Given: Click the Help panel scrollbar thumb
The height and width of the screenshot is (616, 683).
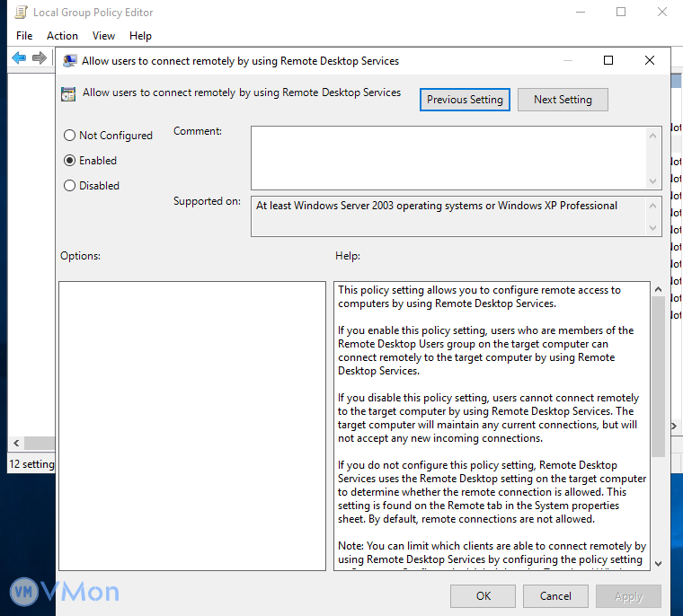Looking at the screenshot, I should click(x=658, y=377).
